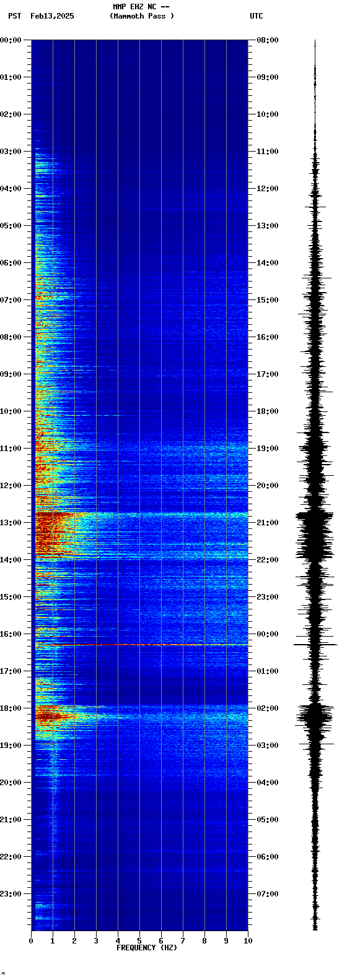Pick the UTC axis label '08:00'

(268, 40)
